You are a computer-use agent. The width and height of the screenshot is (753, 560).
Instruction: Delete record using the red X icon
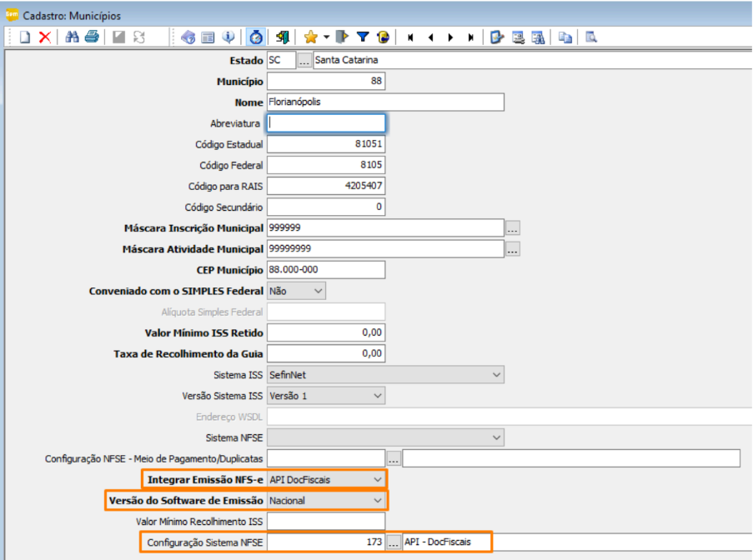pyautogui.click(x=45, y=37)
